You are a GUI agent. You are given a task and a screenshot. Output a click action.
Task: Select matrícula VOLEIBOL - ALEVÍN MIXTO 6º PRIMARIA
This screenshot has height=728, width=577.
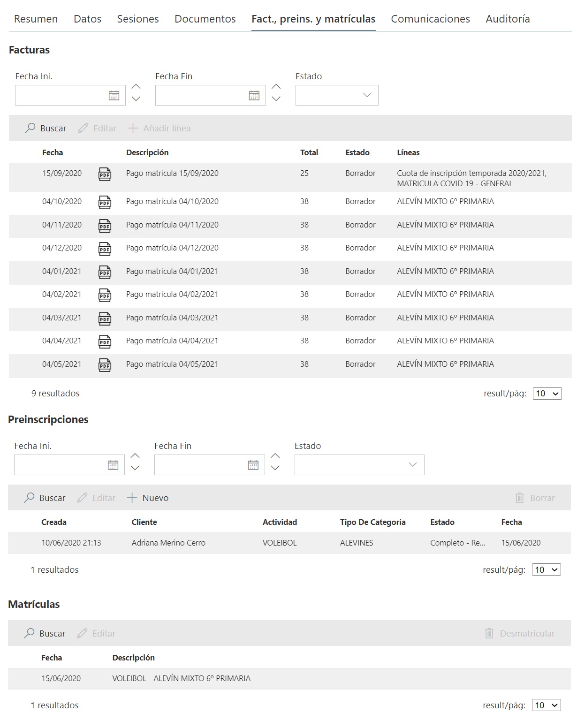289,679
